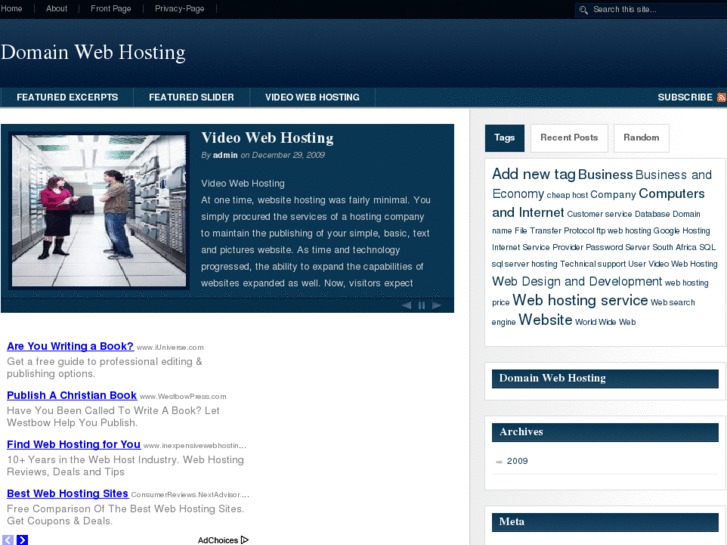This screenshot has width=727, height=545.
Task: Open the 'Best Web Hosting Sites' ad
Action: coord(67,494)
